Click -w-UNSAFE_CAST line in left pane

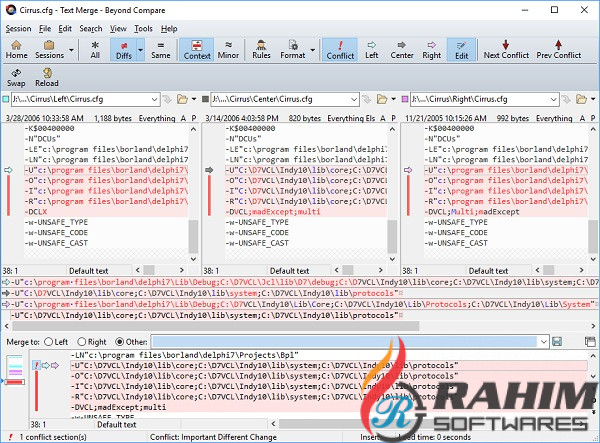pyautogui.click(x=106, y=243)
